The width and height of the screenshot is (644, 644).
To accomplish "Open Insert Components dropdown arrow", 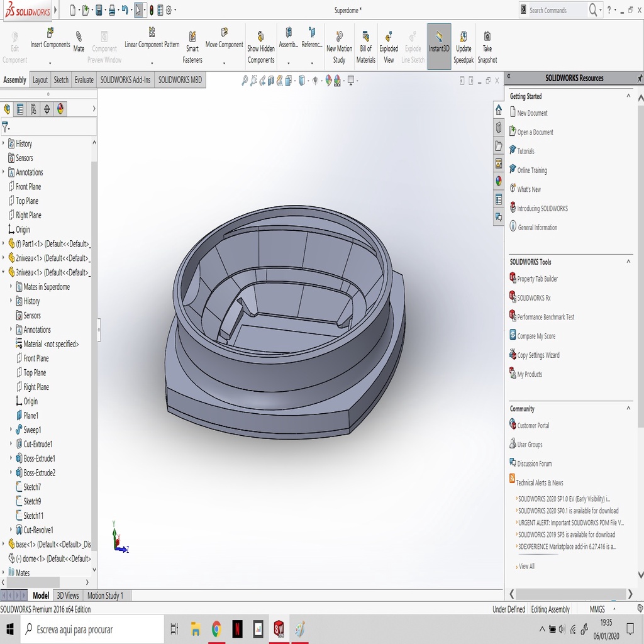I will [x=50, y=63].
